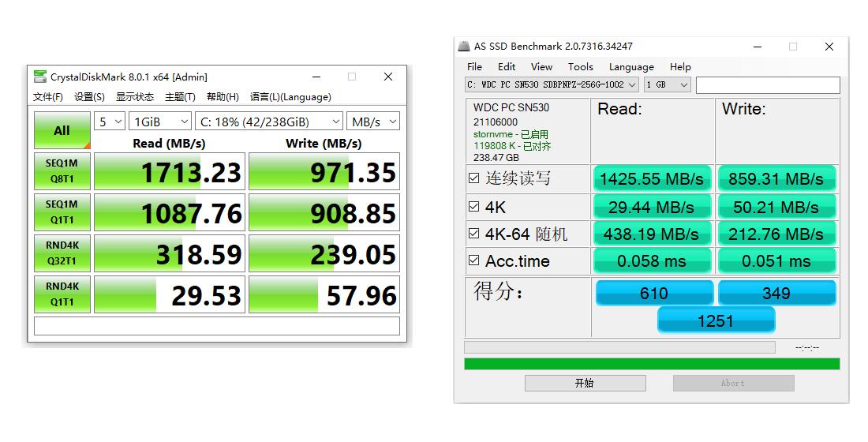Click the total score 1251

(716, 320)
